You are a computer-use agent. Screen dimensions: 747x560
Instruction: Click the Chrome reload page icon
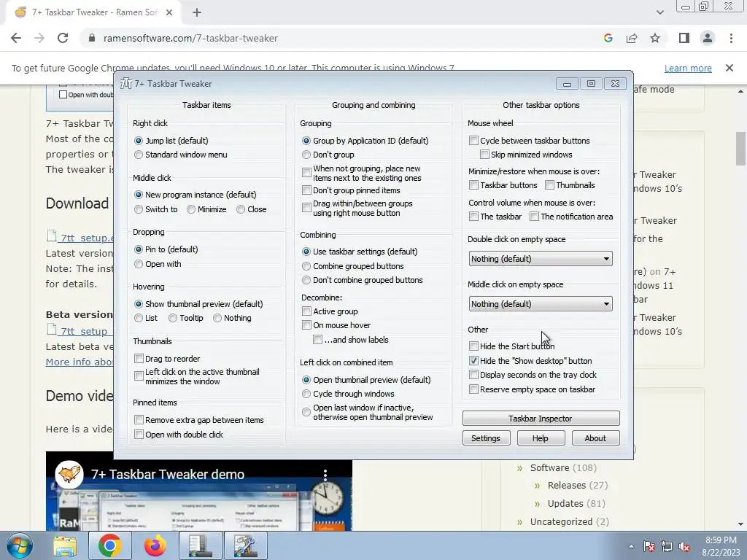(x=63, y=38)
